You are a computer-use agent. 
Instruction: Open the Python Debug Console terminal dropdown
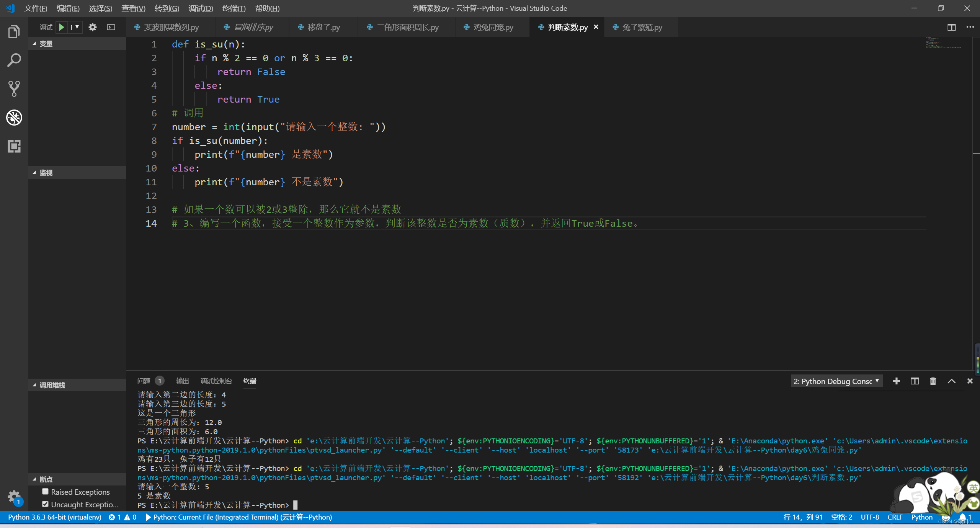pos(836,381)
